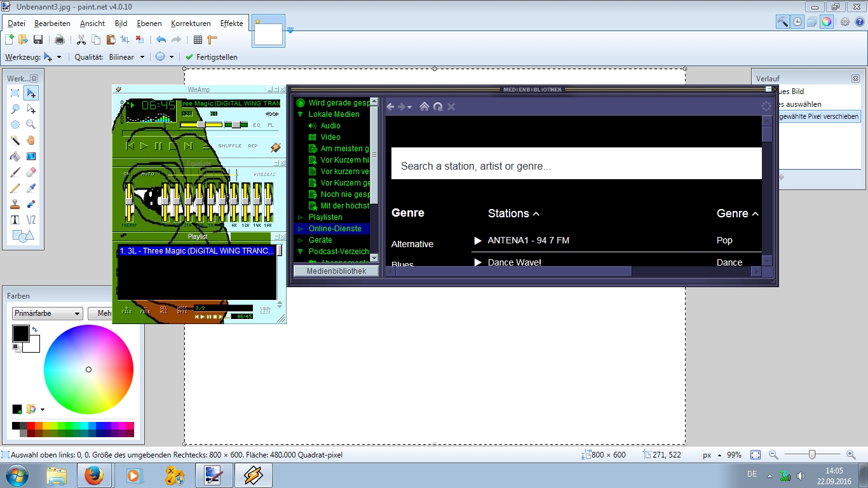Select the Clone Stamp tool

(x=15, y=204)
